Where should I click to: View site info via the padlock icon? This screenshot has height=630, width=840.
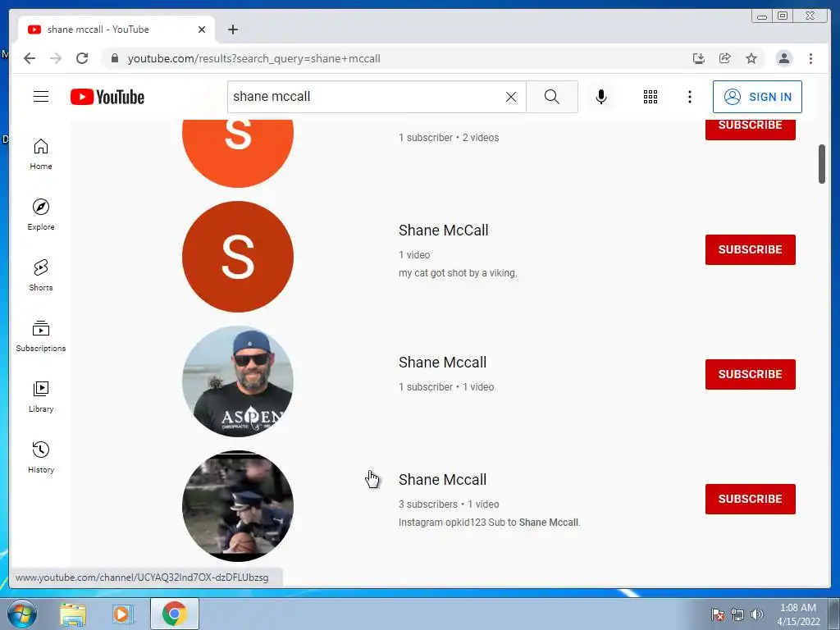[115, 58]
